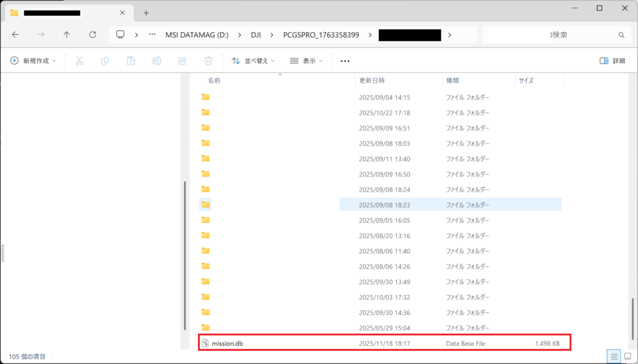Open the 新規作成 dropdown menu
638x364 pixels.
[x=33, y=61]
